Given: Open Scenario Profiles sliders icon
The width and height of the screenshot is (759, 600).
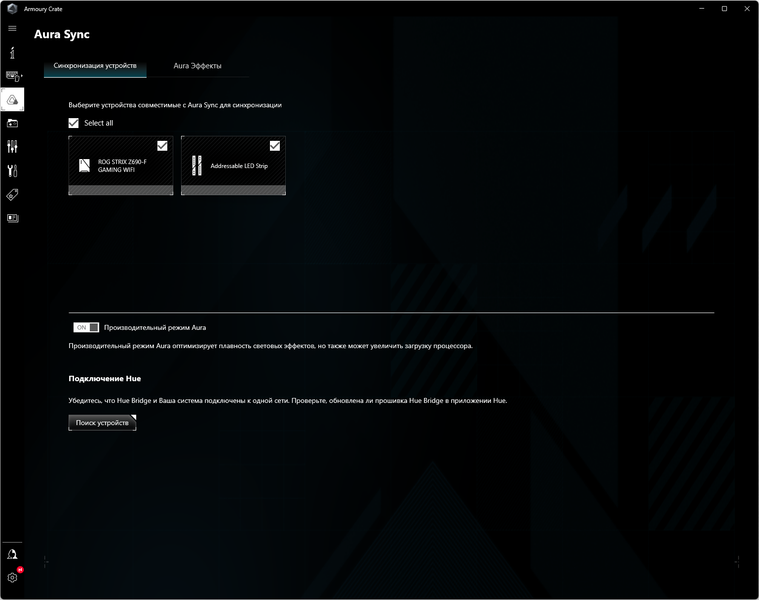Looking at the screenshot, I should click(12, 147).
